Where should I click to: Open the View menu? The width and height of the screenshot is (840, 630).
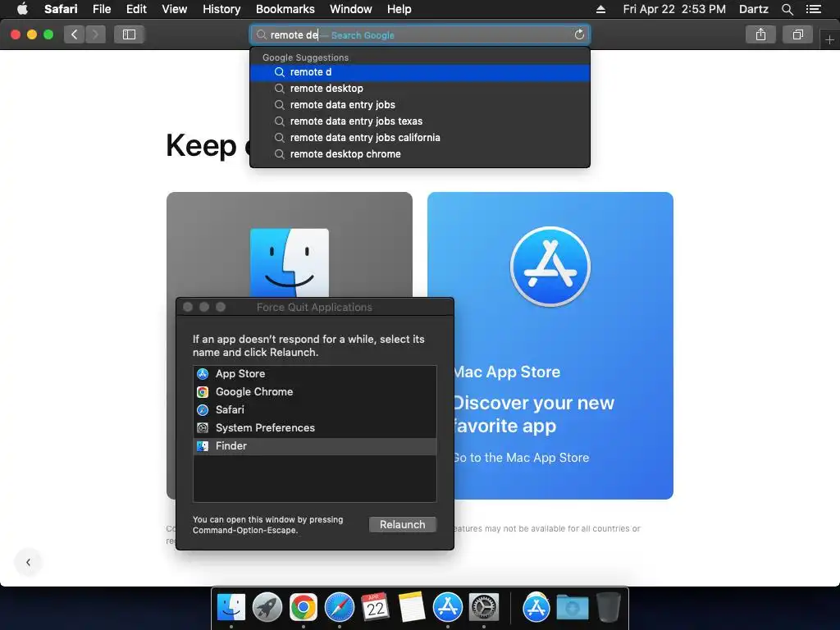[x=174, y=9]
